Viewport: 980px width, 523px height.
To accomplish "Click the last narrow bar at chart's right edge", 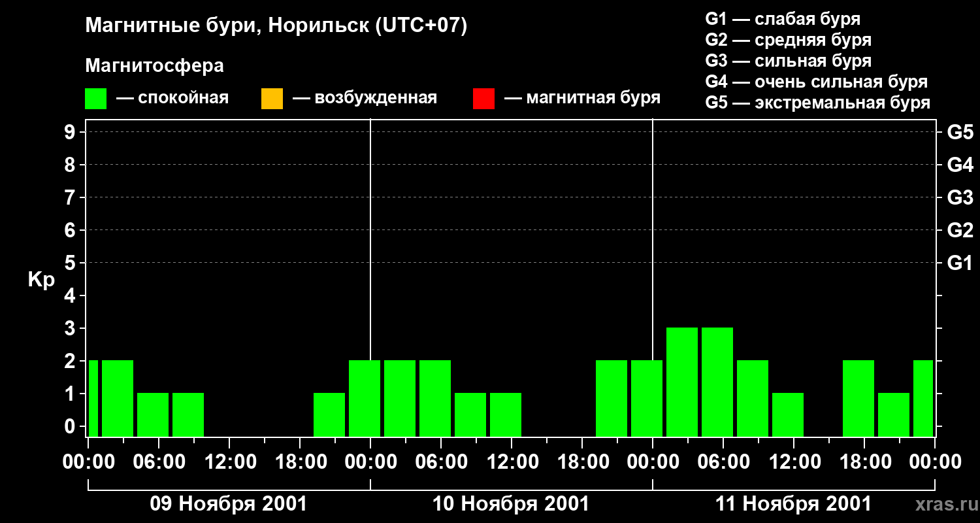I will tap(923, 398).
